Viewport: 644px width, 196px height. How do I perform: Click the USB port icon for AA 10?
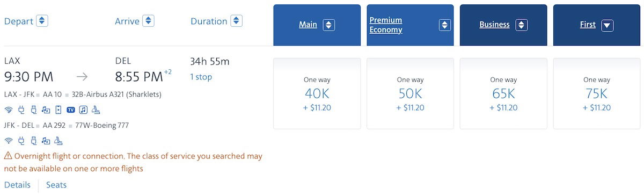(x=34, y=110)
